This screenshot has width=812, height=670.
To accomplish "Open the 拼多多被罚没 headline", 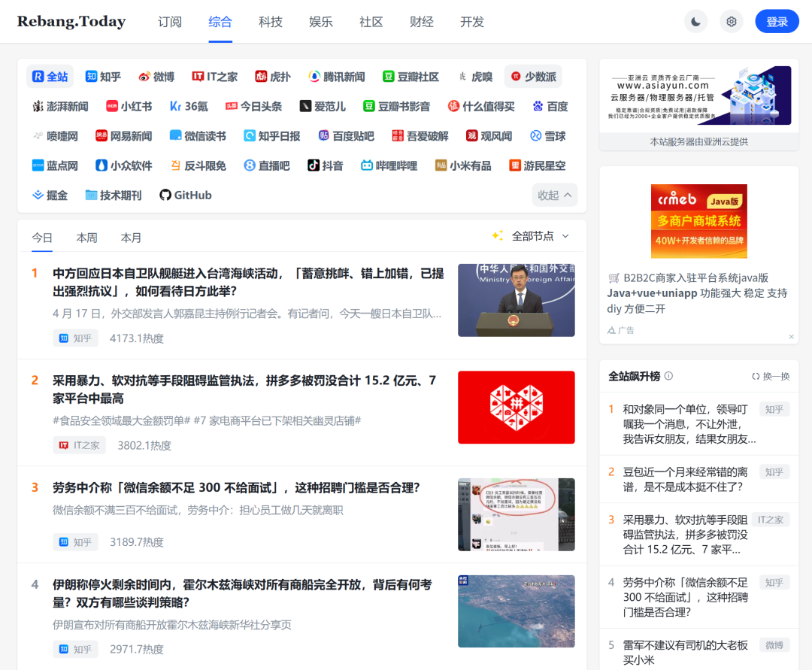I will point(244,390).
